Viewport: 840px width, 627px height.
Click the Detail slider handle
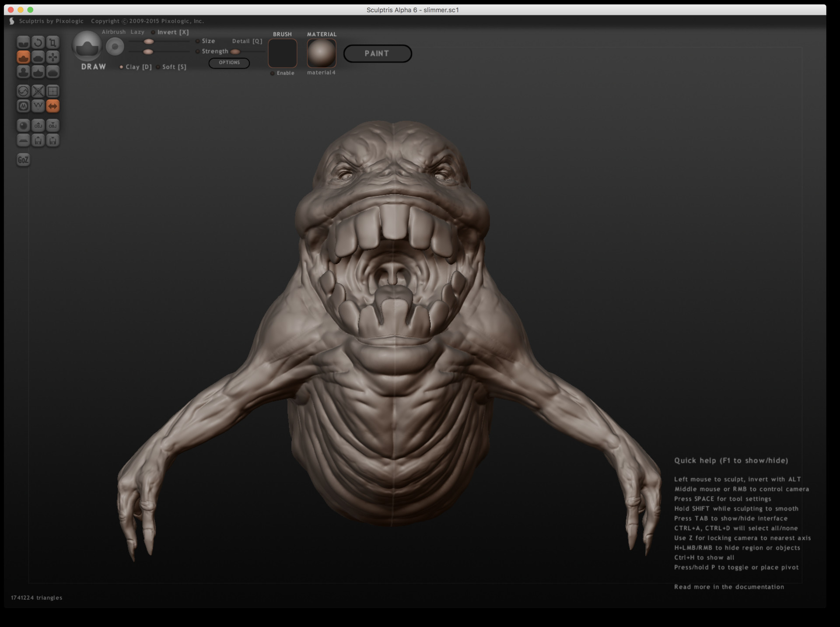point(235,52)
